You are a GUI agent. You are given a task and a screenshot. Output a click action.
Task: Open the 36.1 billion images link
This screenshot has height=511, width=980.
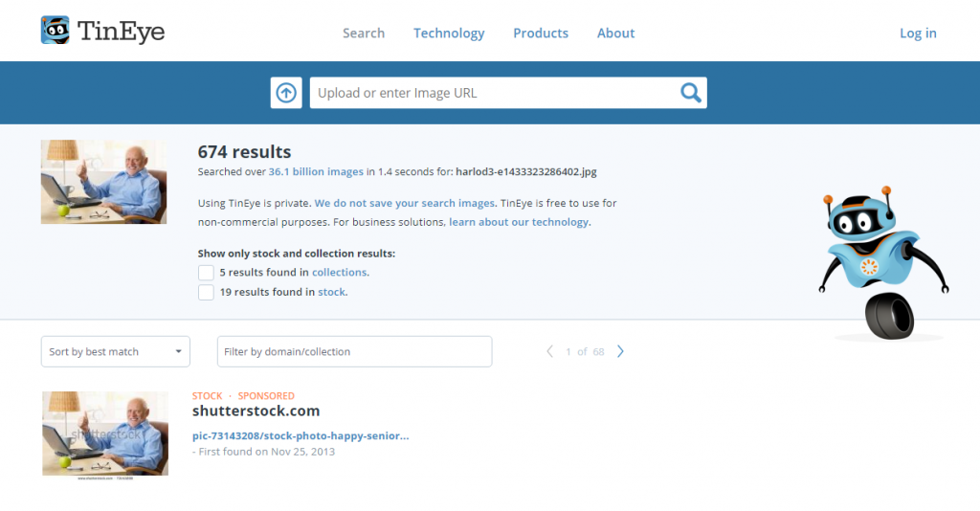[x=316, y=172]
